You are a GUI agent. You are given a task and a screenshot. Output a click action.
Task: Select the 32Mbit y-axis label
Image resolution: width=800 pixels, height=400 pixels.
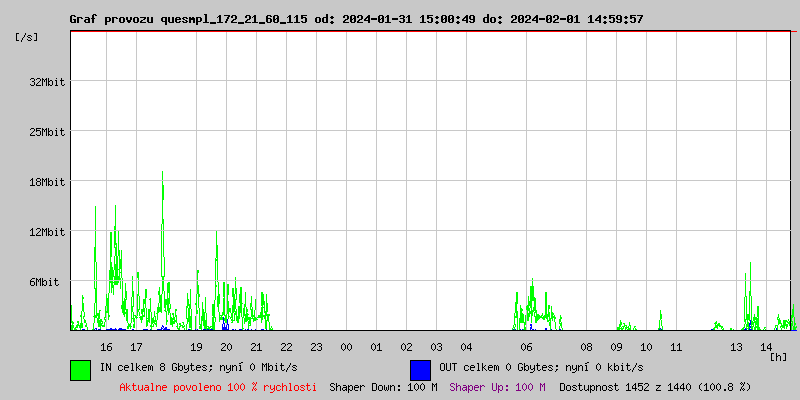[47, 82]
